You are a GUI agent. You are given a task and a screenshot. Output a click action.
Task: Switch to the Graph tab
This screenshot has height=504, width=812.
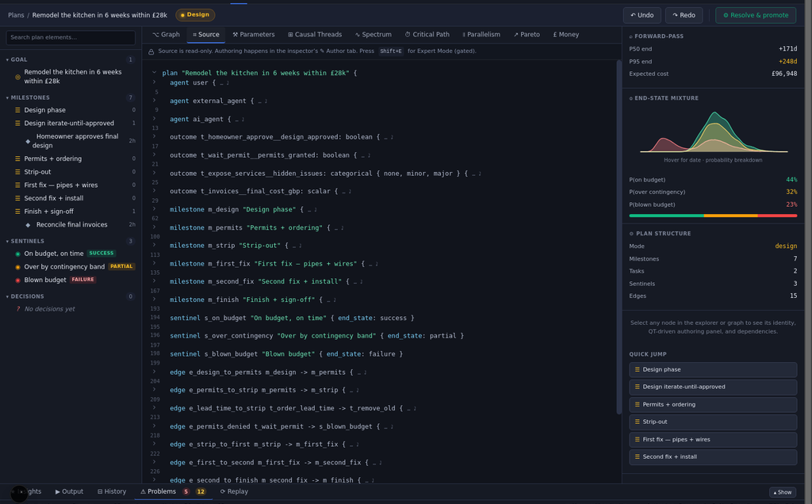pos(166,35)
